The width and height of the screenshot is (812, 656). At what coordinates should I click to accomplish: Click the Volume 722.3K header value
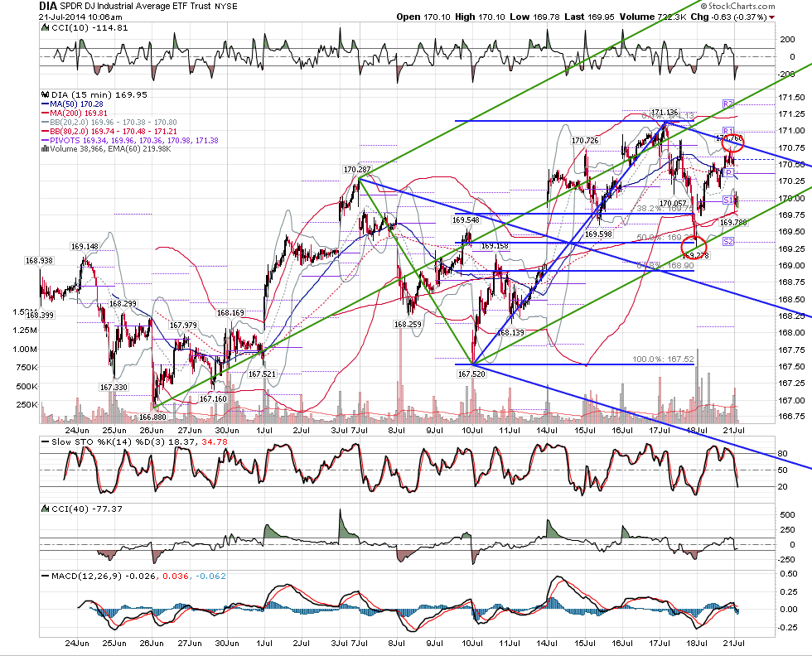point(653,17)
